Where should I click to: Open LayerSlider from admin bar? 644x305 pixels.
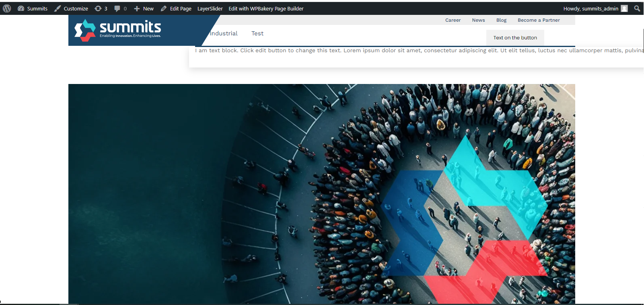point(210,8)
